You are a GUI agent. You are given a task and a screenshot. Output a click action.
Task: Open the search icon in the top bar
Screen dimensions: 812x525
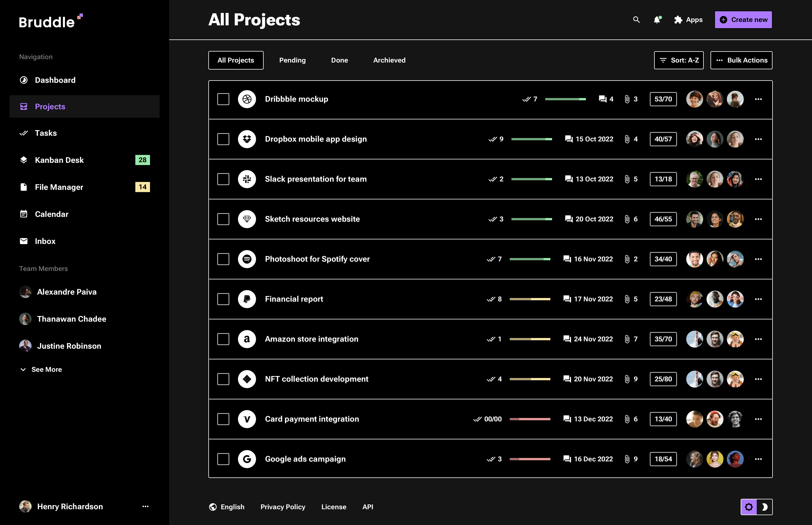pyautogui.click(x=636, y=19)
